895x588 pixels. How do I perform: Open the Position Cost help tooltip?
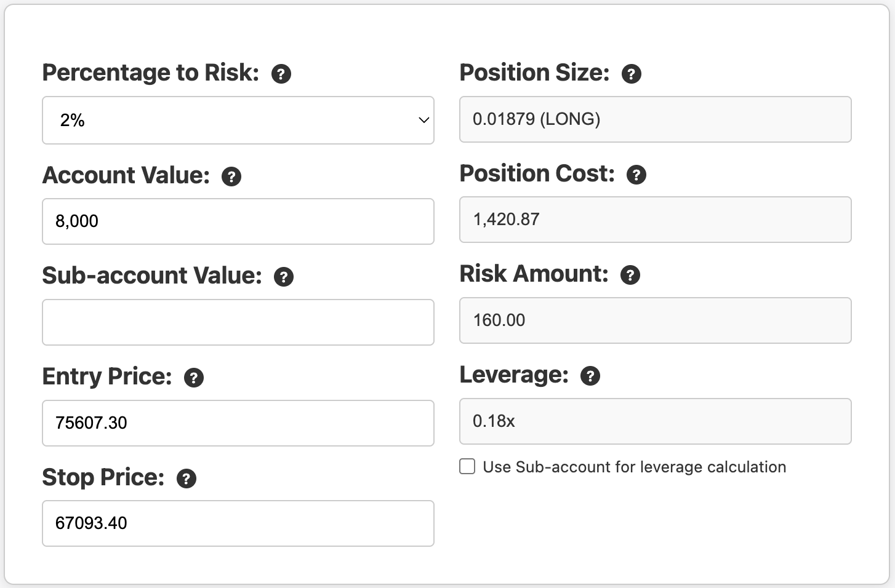[637, 175]
